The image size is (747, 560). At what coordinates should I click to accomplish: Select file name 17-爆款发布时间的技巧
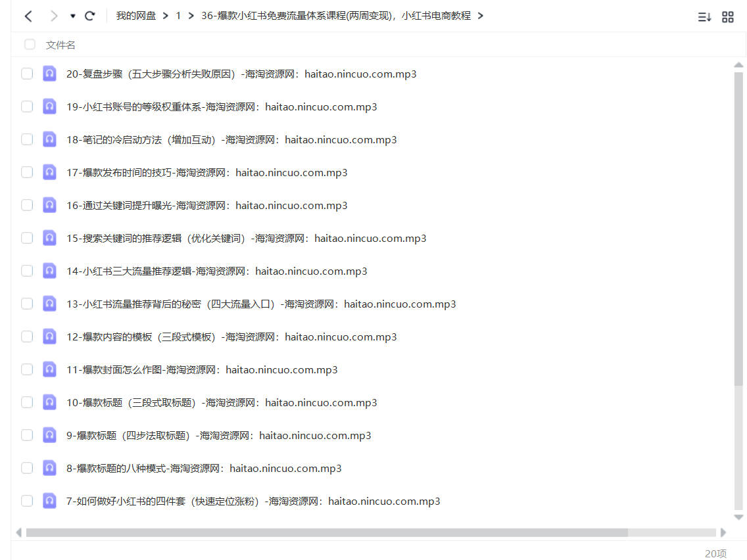pos(206,172)
